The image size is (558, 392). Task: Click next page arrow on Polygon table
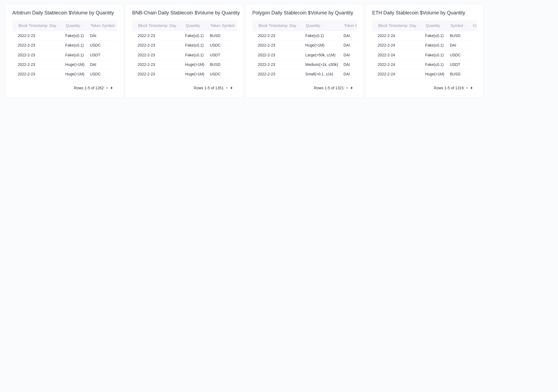[351, 88]
